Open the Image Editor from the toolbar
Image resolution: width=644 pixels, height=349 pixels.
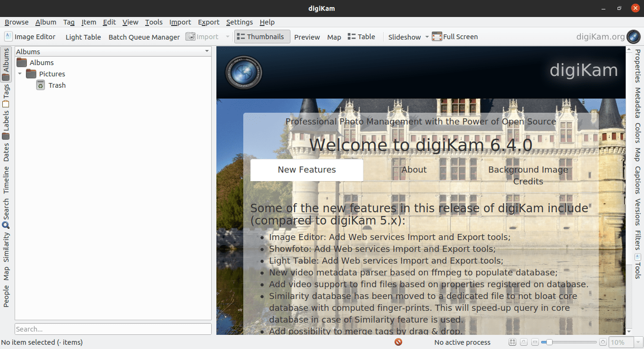coord(30,37)
